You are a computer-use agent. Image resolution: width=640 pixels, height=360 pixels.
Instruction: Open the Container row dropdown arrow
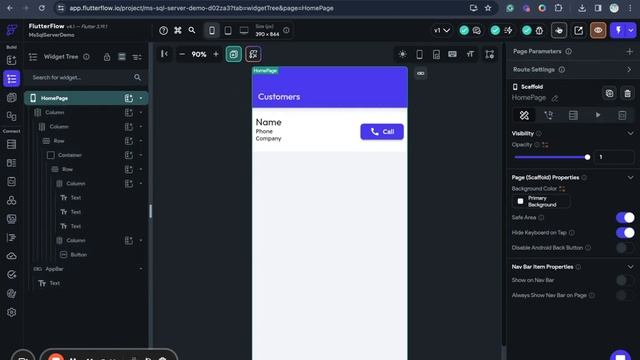[141, 155]
